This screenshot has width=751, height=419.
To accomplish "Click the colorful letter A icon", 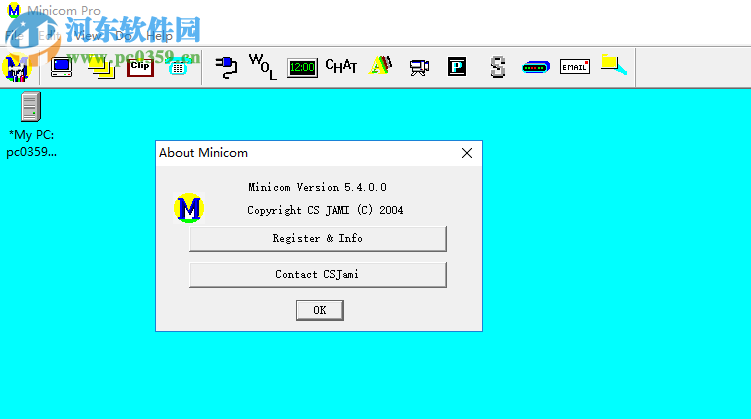I will coord(380,66).
